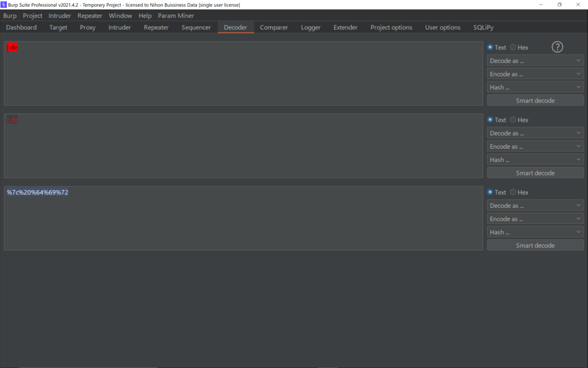
Task: Open the Help menu
Action: point(145,16)
